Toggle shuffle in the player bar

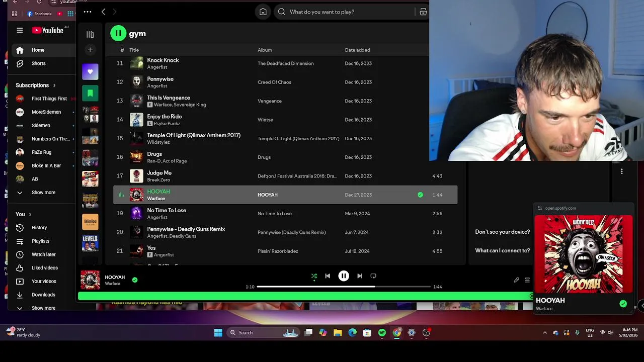[314, 276]
